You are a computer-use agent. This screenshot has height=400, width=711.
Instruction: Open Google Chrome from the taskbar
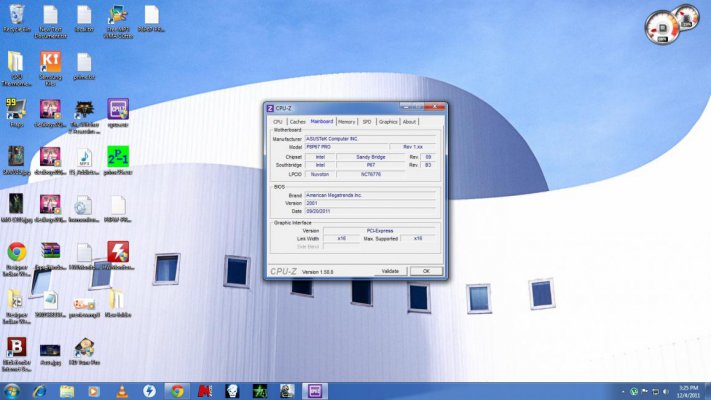177,391
